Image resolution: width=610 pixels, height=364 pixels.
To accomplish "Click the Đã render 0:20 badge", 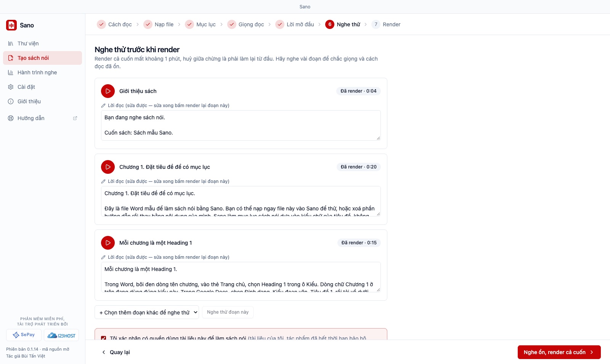I will pyautogui.click(x=358, y=167).
